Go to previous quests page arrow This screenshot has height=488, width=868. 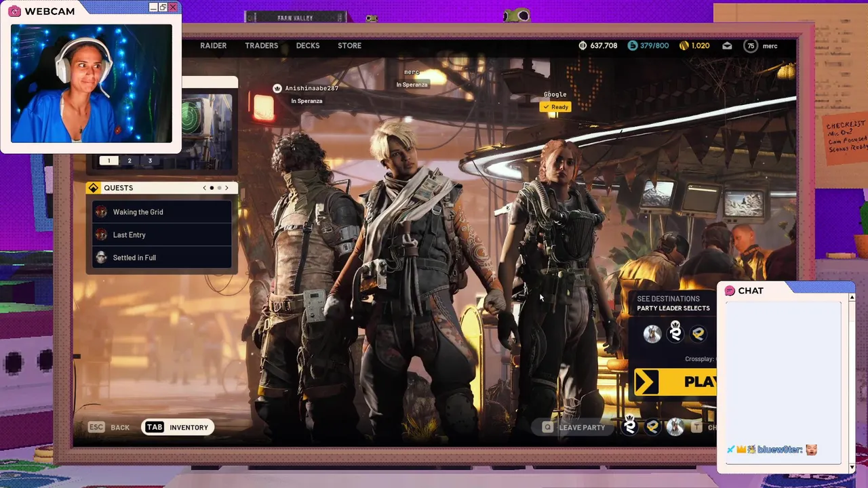click(205, 188)
